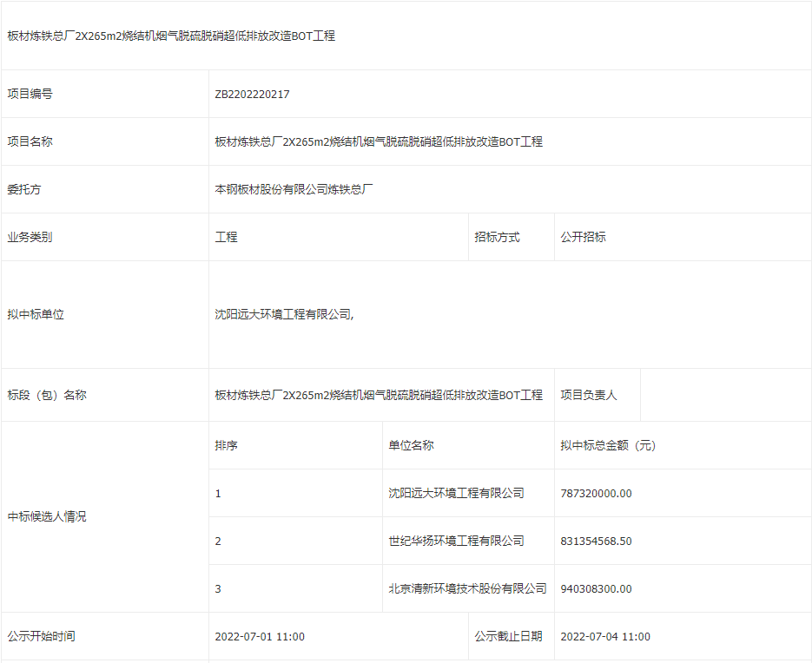Select 沈阳远大环境工程有限公司 in 拟中标单位 row

click(x=283, y=314)
